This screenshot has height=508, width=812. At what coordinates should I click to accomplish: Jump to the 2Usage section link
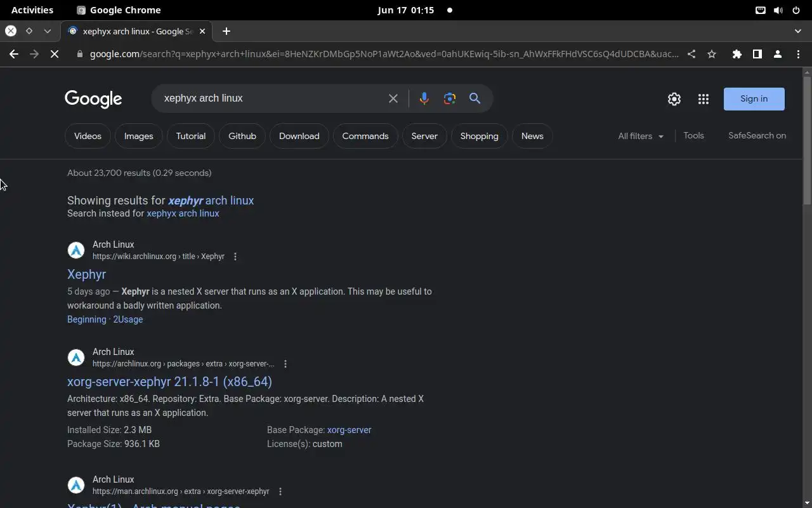(128, 319)
